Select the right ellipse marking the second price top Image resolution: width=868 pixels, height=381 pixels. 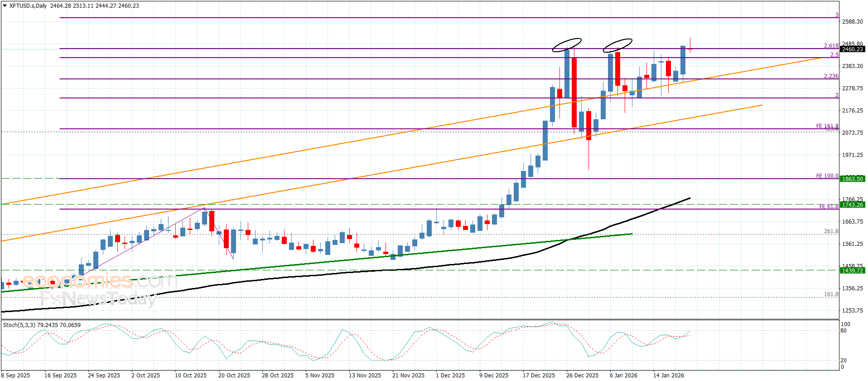pyautogui.click(x=617, y=45)
